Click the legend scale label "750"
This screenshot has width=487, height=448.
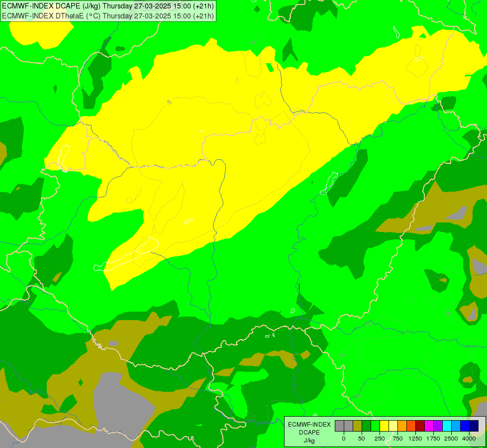click(x=397, y=439)
